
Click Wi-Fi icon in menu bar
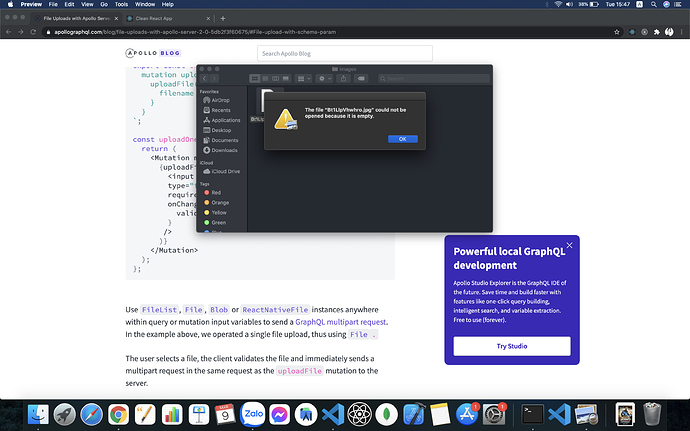click(558, 4)
